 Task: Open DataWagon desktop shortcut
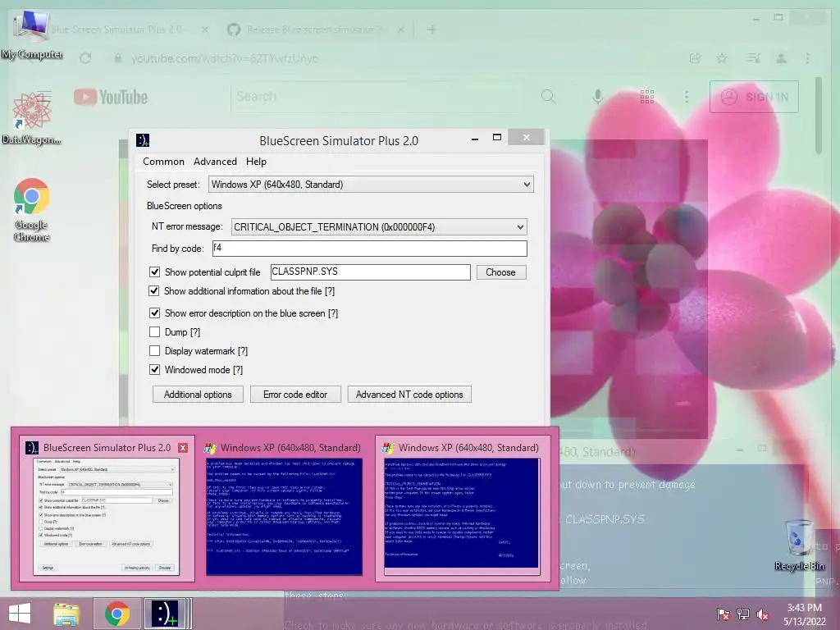31,118
